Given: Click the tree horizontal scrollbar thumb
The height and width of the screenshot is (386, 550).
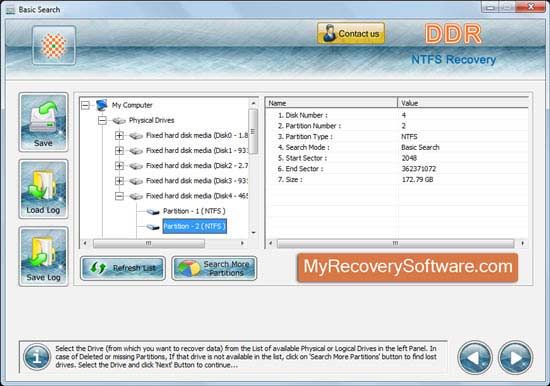Looking at the screenshot, I should tap(149, 243).
